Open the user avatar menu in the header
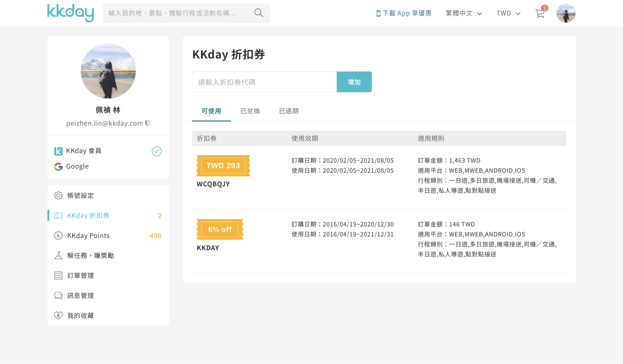 point(566,13)
